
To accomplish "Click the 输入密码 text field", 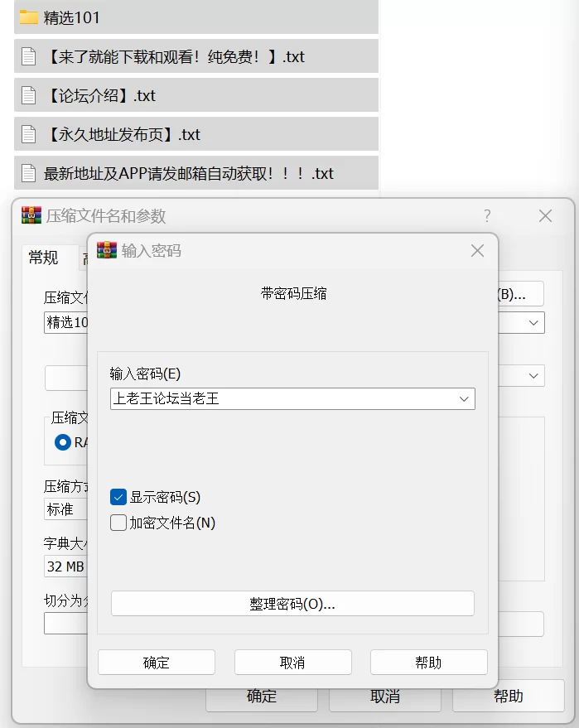I will (x=282, y=399).
